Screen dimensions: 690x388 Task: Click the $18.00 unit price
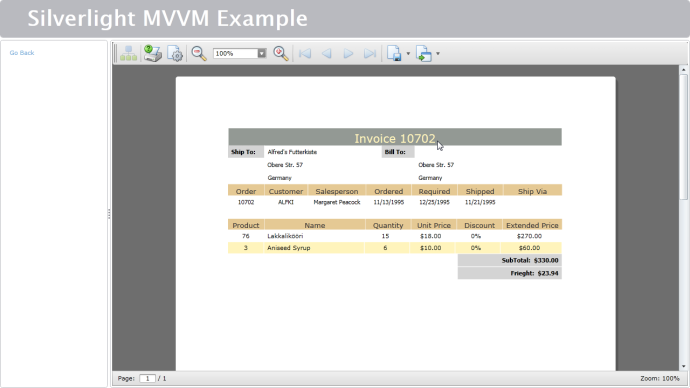430,236
